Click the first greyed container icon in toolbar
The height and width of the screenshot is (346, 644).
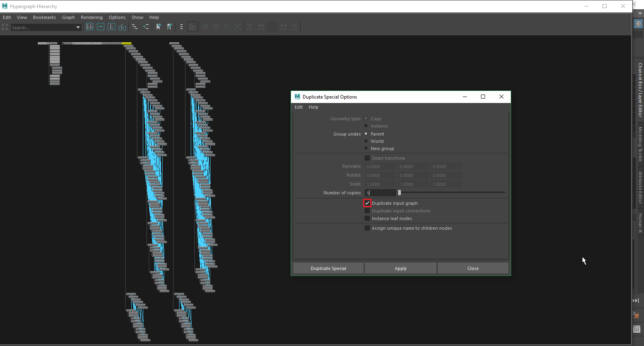[x=205, y=27]
